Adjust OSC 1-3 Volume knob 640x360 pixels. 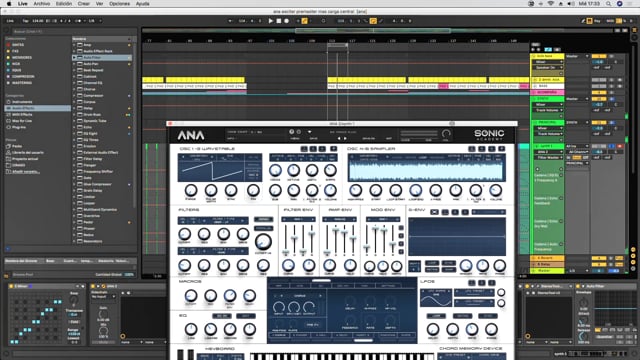[330, 190]
